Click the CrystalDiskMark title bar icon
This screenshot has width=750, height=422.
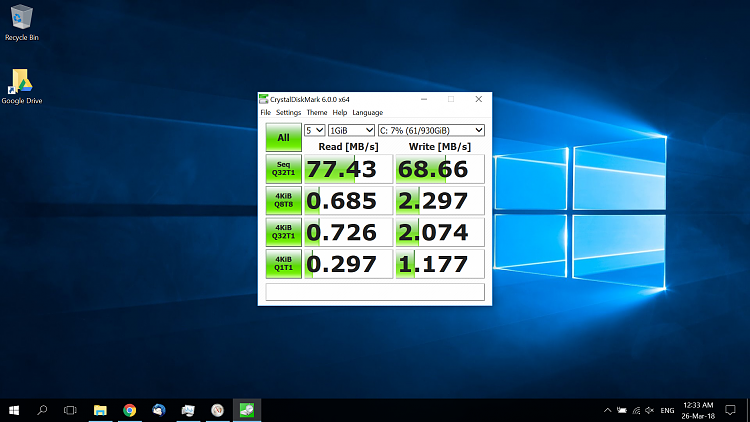[x=264, y=99]
